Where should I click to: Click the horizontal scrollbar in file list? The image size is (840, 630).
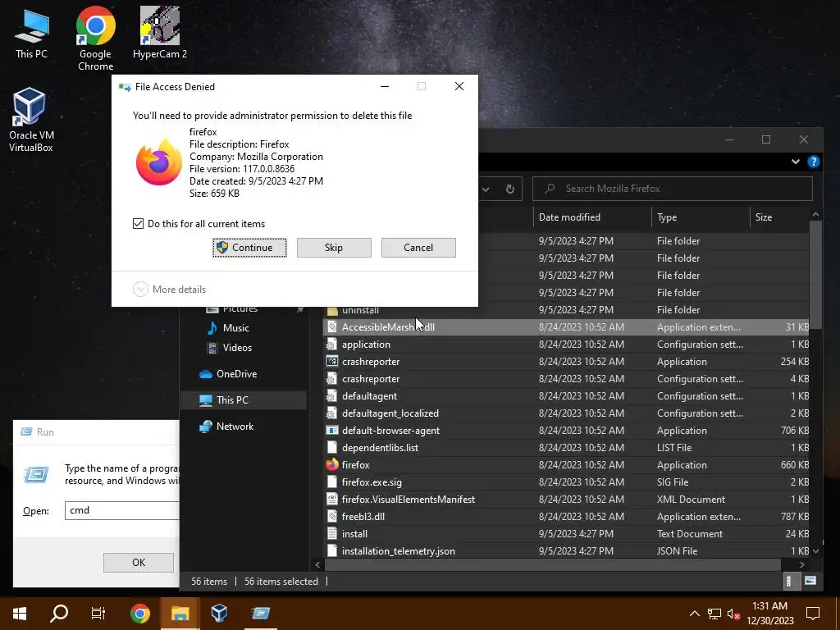553,564
